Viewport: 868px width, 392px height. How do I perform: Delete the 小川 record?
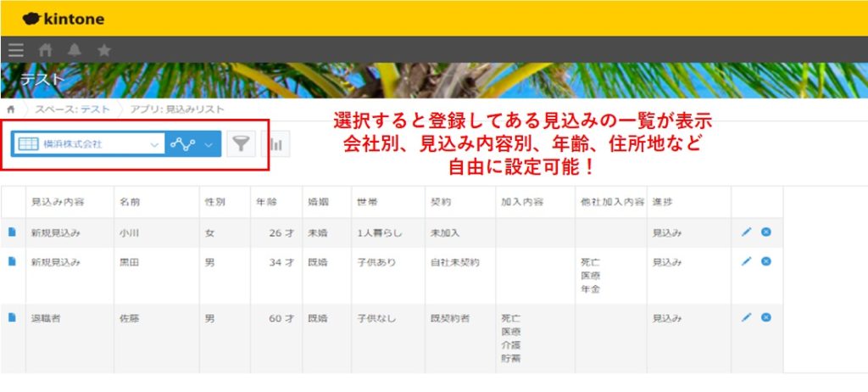pos(766,232)
